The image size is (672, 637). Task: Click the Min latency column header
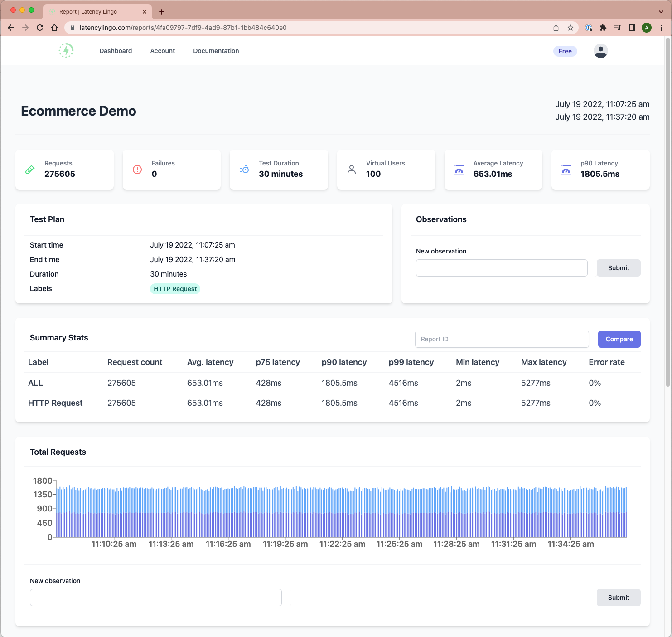point(478,362)
